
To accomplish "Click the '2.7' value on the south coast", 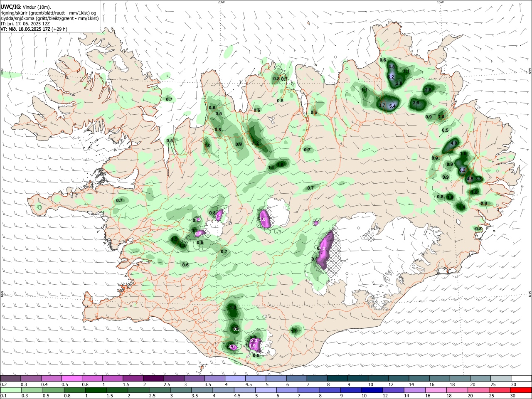I will coord(232,347).
